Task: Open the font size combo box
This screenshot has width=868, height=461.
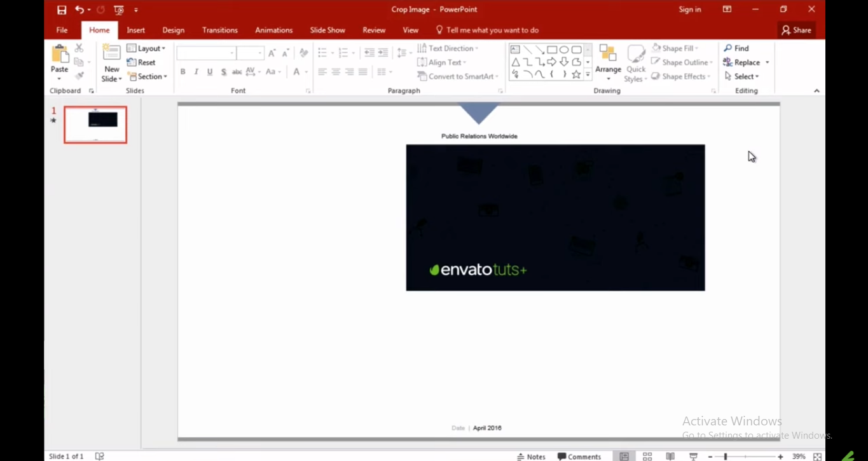Action: click(x=251, y=53)
